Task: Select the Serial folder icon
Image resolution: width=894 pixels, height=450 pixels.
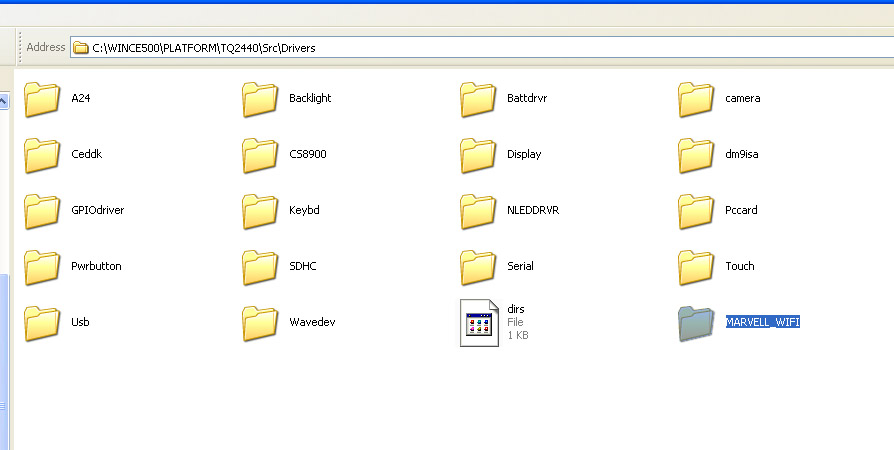Action: click(478, 266)
